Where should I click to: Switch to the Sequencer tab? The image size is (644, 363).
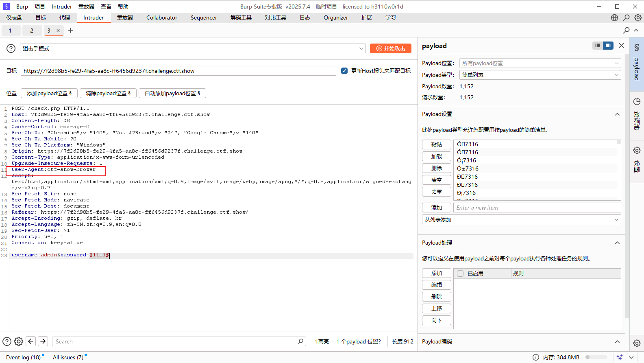(x=204, y=17)
